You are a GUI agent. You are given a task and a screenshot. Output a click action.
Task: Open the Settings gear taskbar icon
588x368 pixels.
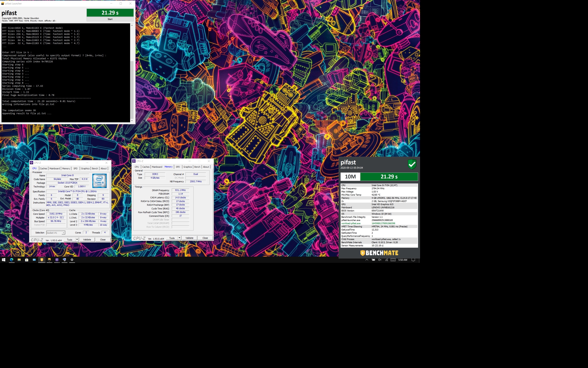pos(72,260)
